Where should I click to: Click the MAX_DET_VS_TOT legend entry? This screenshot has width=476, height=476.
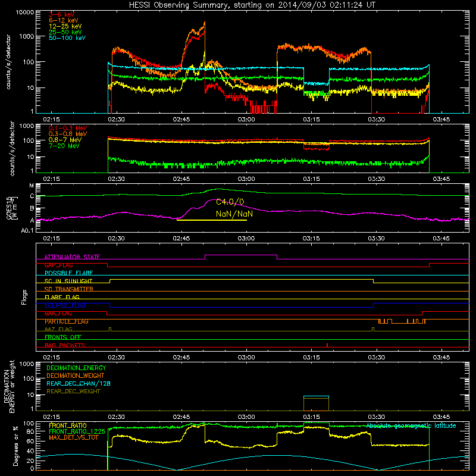click(x=74, y=437)
